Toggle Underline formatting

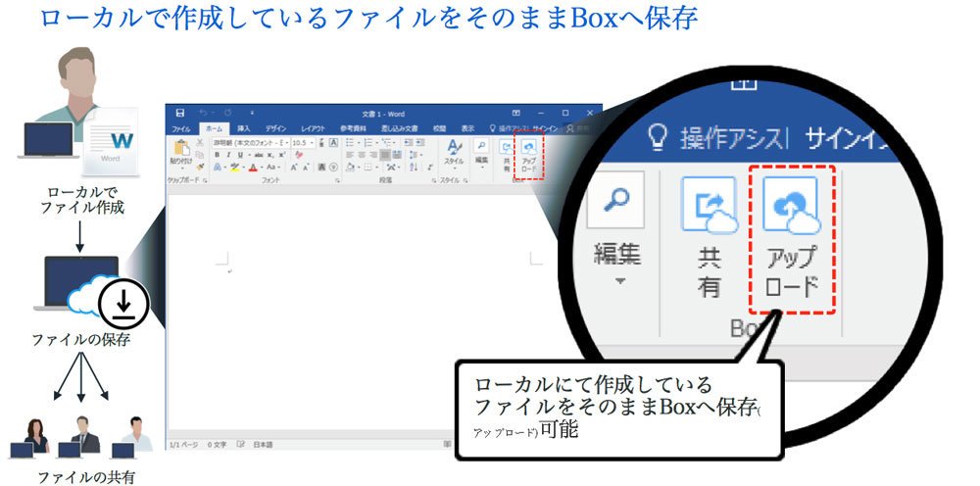click(x=241, y=155)
